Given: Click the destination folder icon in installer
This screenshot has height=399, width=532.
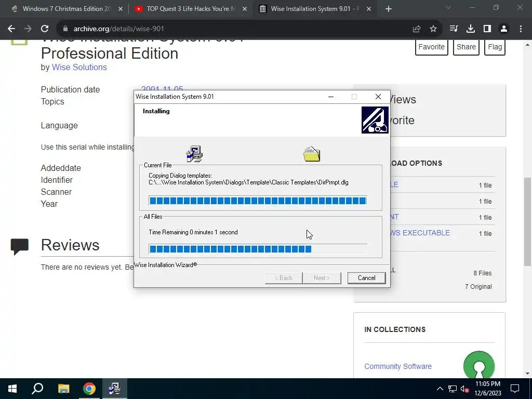Looking at the screenshot, I should (312, 154).
